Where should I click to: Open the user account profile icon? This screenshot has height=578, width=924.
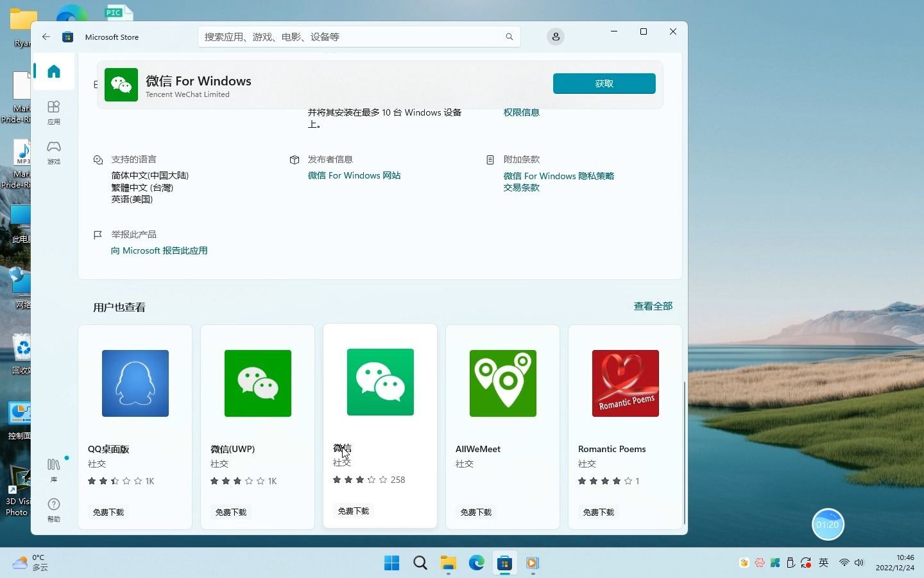tap(556, 37)
